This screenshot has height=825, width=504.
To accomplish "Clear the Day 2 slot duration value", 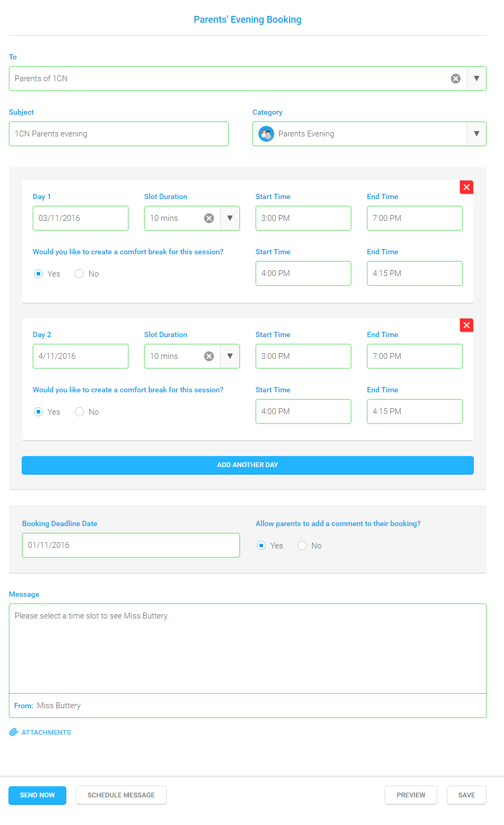I will point(208,356).
